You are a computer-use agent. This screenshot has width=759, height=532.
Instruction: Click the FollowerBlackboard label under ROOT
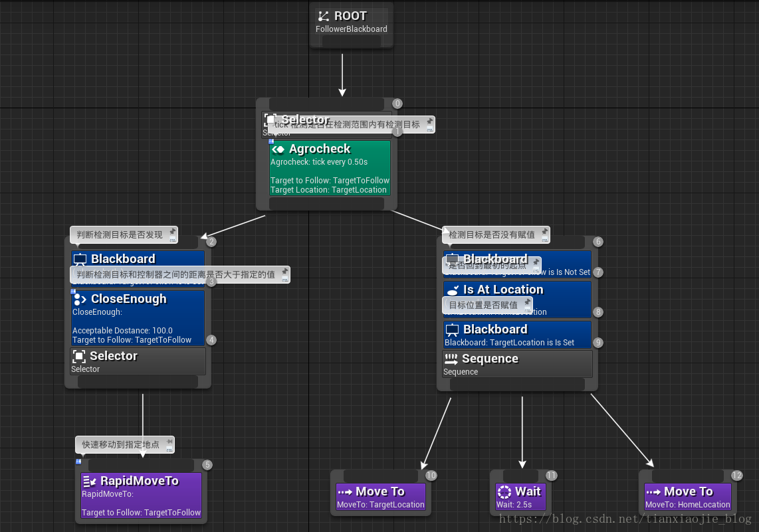point(352,29)
